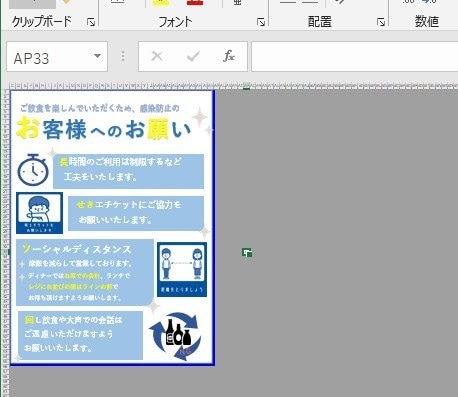Viewport: 458px width, 397px height.
Task: Select the masked person cough etiquette picture
Action: coord(39,213)
